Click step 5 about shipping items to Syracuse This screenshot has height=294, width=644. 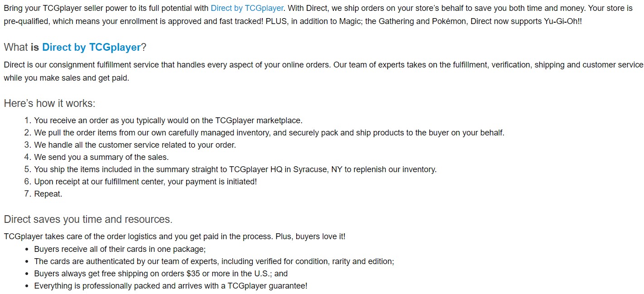[235, 169]
